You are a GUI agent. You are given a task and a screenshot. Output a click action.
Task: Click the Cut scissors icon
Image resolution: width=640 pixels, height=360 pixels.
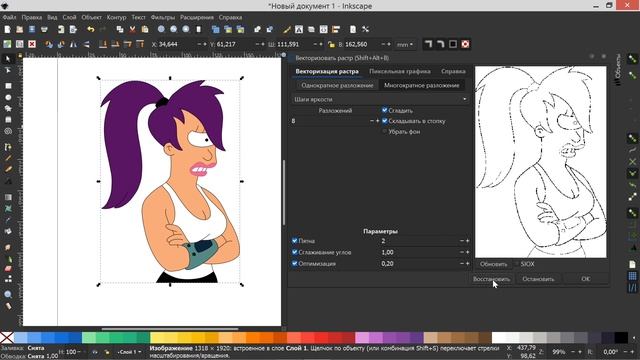click(x=132, y=29)
